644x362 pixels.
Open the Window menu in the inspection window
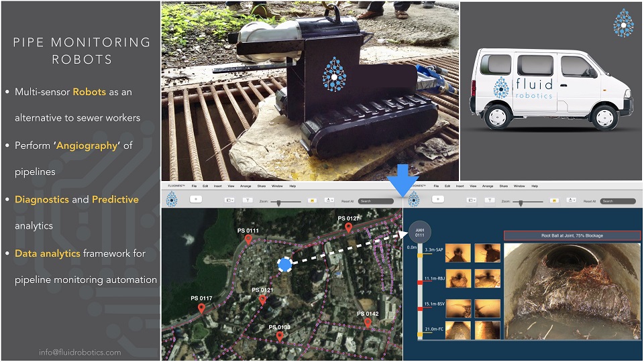point(519,186)
